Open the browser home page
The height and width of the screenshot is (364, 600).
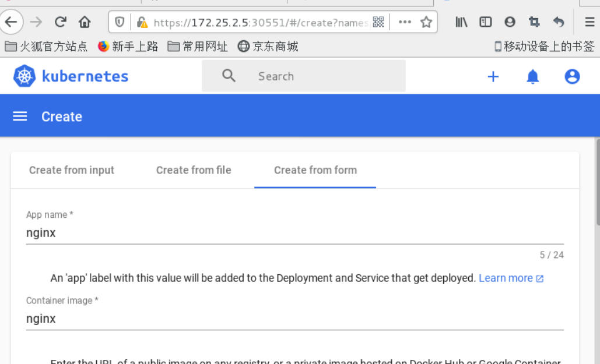(x=85, y=22)
